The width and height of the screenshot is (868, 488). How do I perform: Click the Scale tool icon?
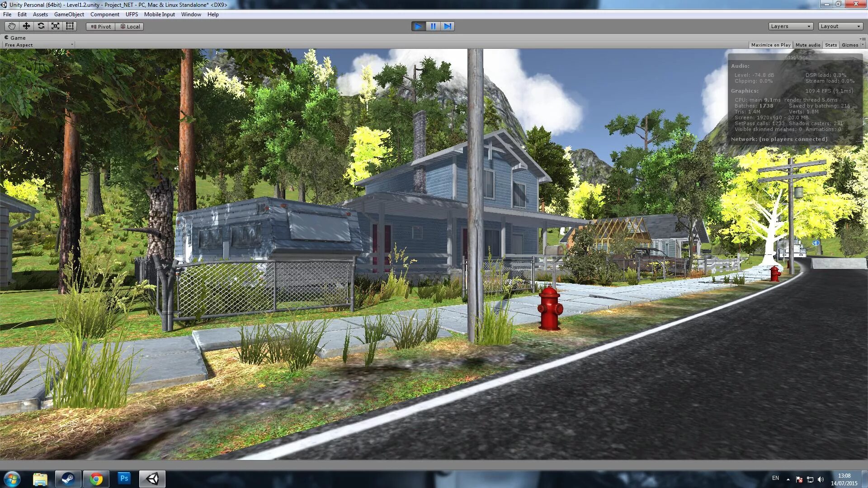click(x=56, y=26)
